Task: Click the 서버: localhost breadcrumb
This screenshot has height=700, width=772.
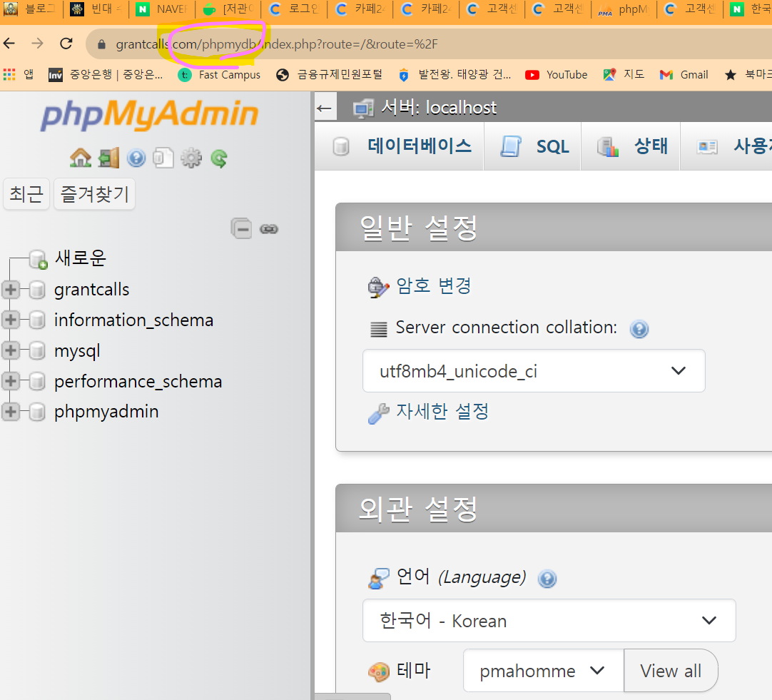Action: (x=439, y=108)
